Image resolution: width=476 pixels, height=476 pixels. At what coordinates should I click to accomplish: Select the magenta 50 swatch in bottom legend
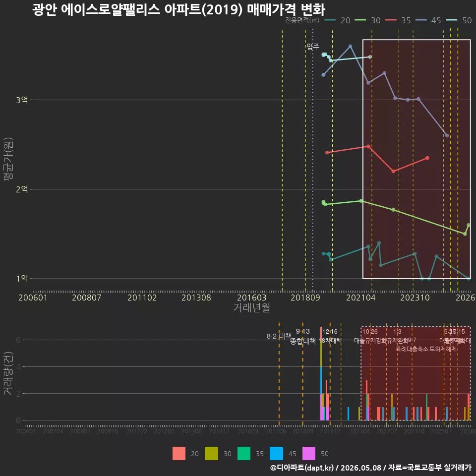pyautogui.click(x=309, y=454)
